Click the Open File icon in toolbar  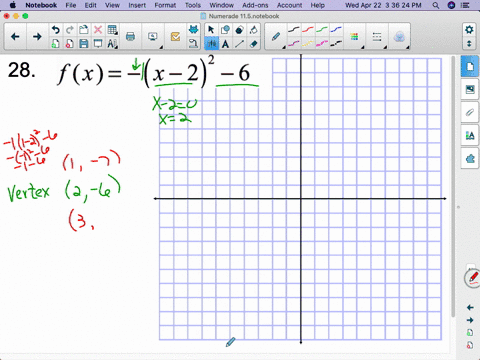[84, 30]
